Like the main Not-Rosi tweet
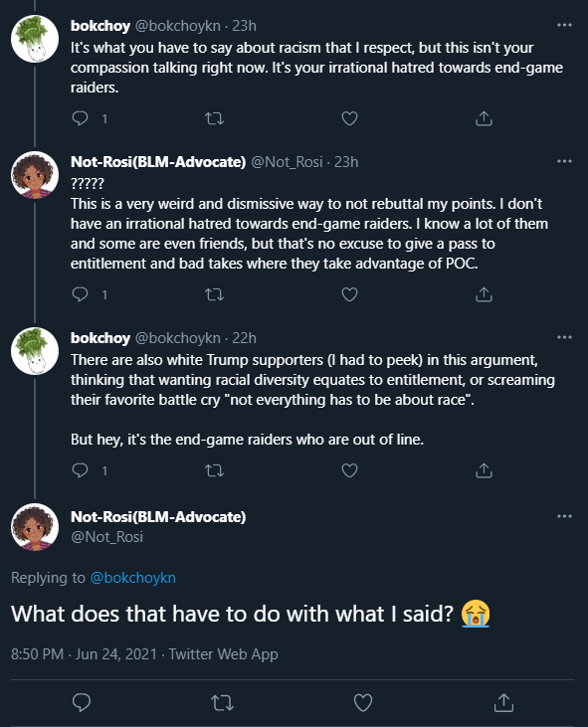The height and width of the screenshot is (727, 588). (x=362, y=703)
